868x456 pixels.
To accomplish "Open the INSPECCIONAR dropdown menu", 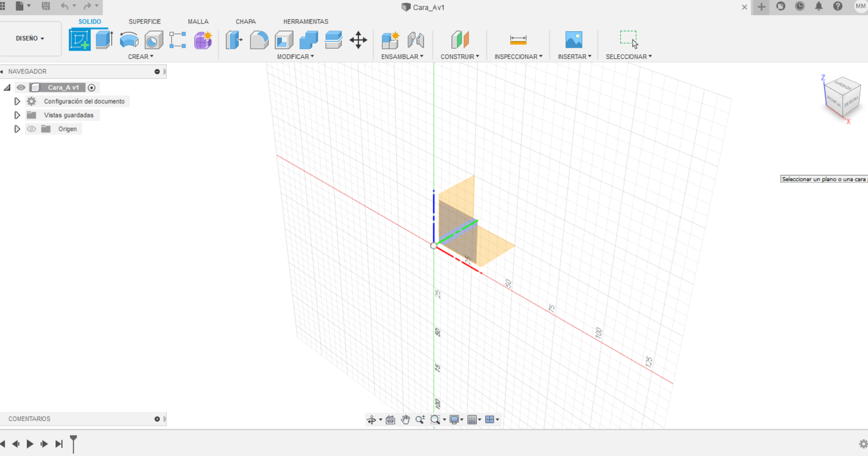I will (518, 57).
